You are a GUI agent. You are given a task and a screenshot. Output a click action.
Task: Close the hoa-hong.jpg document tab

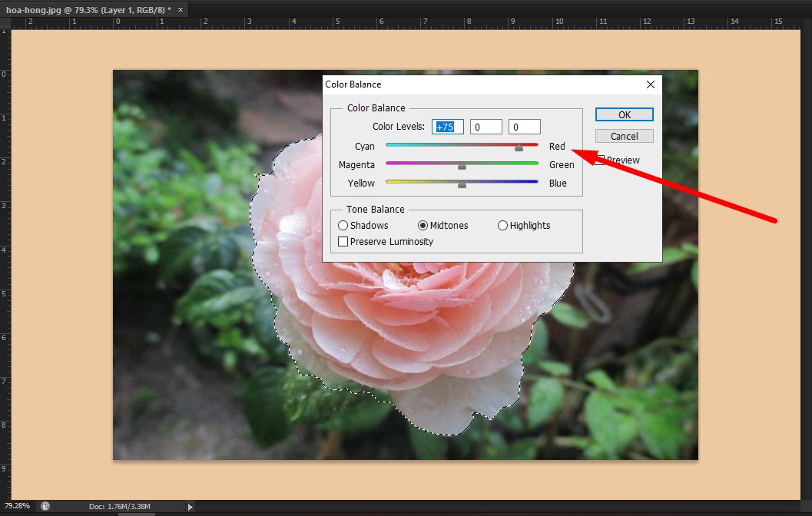pyautogui.click(x=179, y=9)
